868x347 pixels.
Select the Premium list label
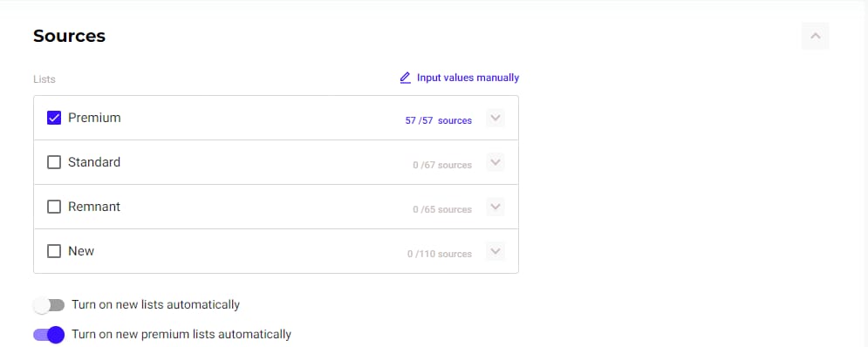94,118
